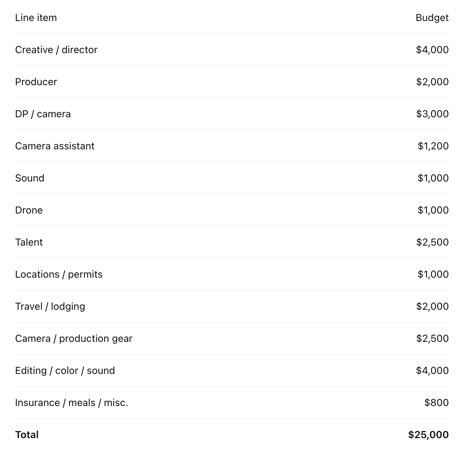Select the Producer line item

click(x=36, y=82)
